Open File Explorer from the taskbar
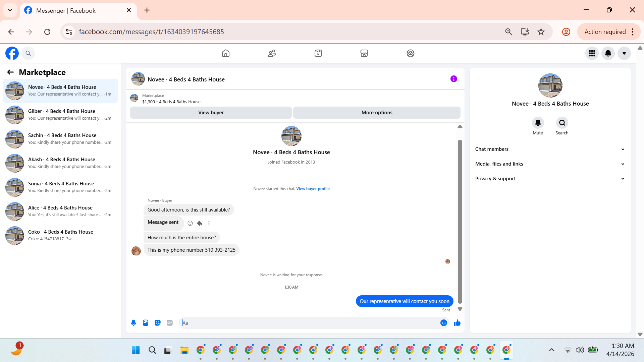644x362 pixels. [x=184, y=350]
